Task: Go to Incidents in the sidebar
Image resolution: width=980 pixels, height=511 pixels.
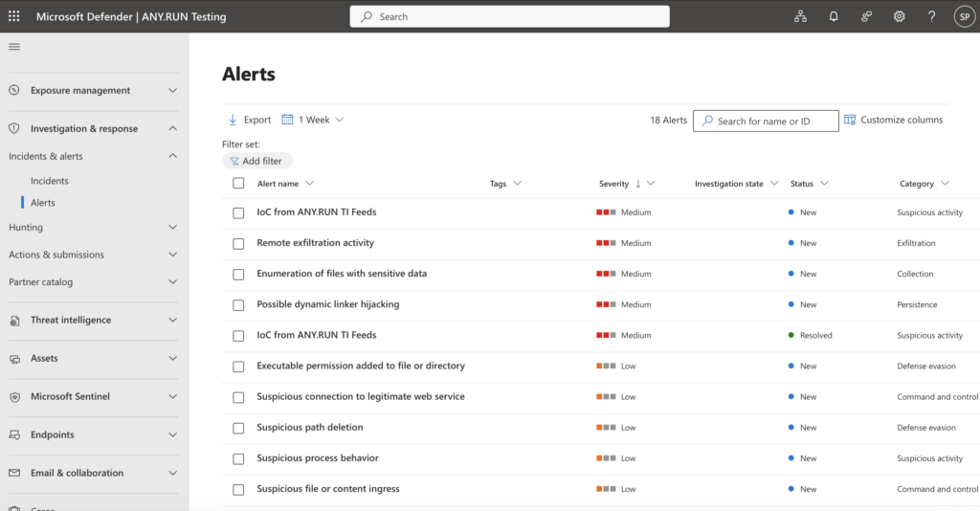Action: click(50, 181)
